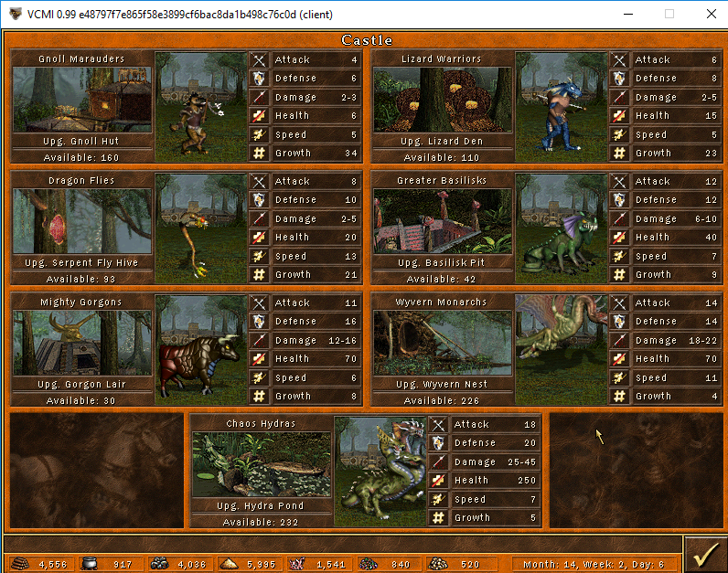The image size is (728, 573).
Task: Click the gold resource icon showing 520
Action: [439, 564]
